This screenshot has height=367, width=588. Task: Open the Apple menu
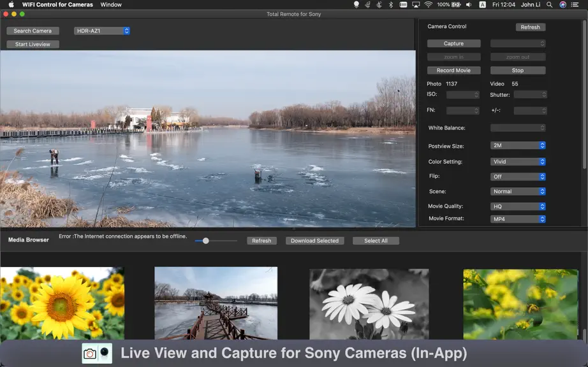[x=11, y=4]
